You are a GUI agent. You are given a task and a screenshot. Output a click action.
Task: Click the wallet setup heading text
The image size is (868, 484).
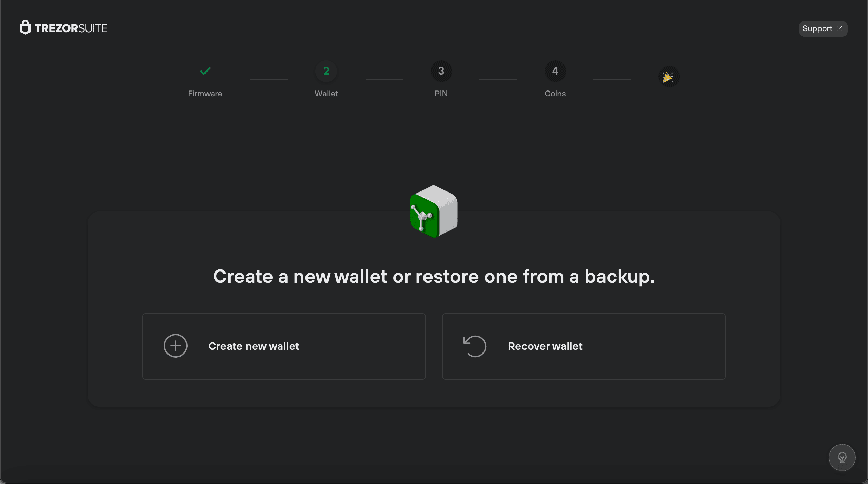433,276
